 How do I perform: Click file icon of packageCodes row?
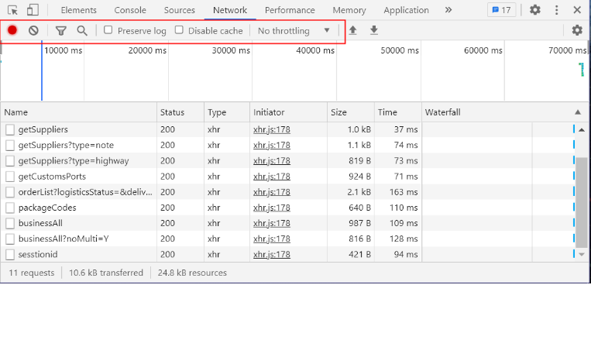[x=10, y=208]
